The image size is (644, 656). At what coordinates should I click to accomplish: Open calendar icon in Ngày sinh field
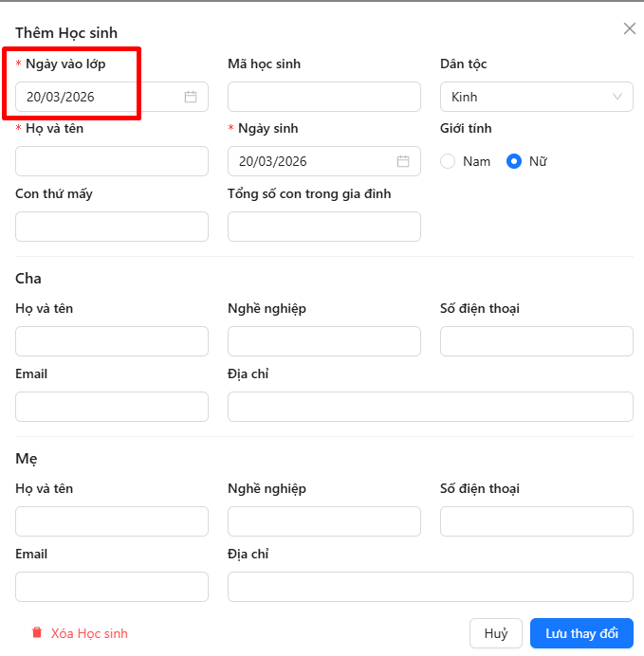pyautogui.click(x=403, y=161)
